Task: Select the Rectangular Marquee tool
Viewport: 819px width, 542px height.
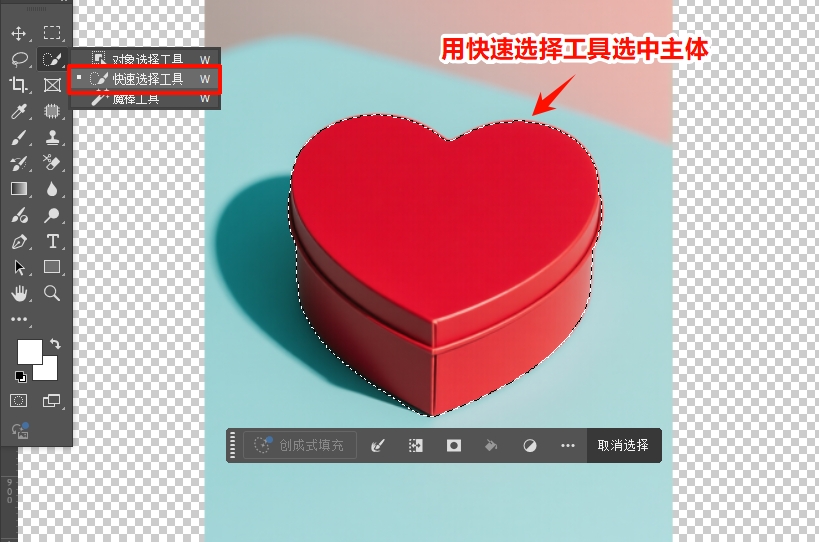Action: (52, 33)
